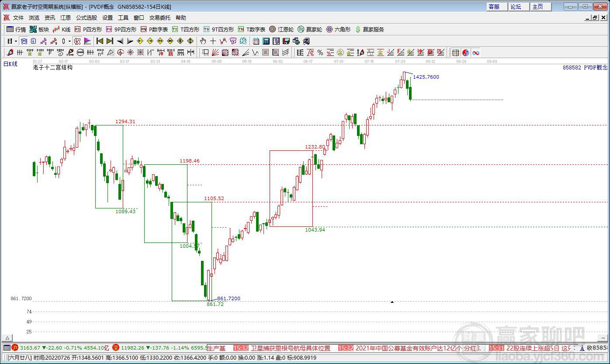610x364 pixels.
Task: Open 赢家服务 services
Action: (x=369, y=29)
